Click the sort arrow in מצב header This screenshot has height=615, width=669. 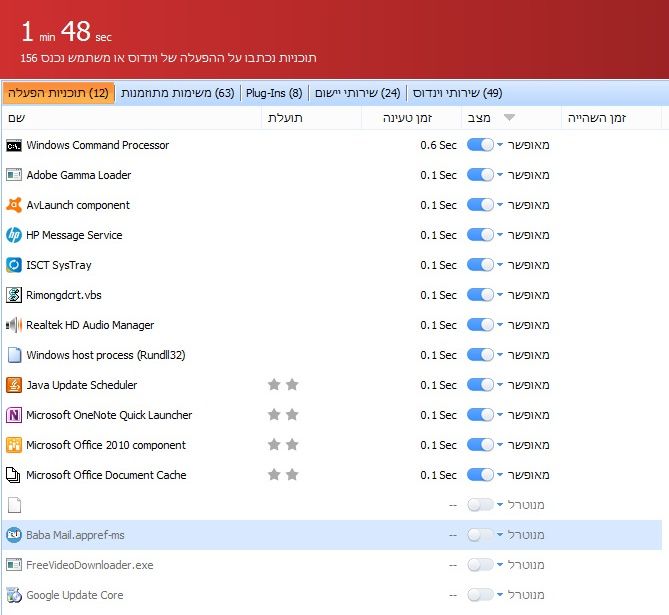[x=509, y=117]
